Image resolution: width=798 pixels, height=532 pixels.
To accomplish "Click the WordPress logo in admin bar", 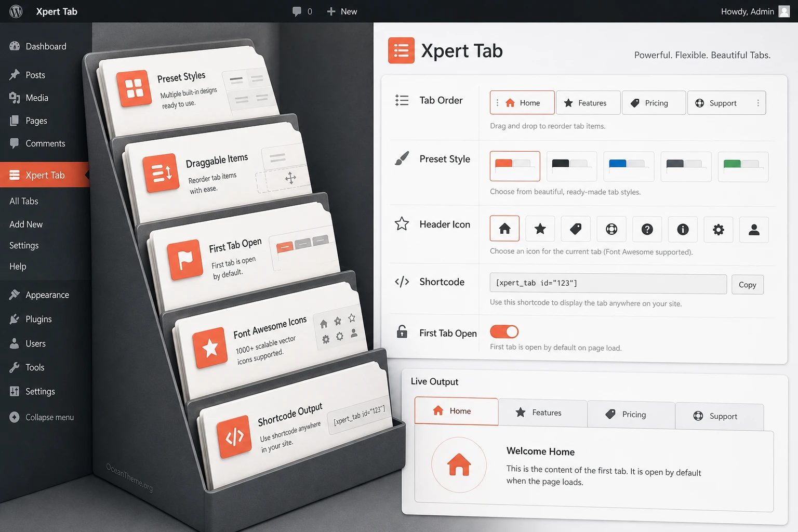I will click(16, 11).
